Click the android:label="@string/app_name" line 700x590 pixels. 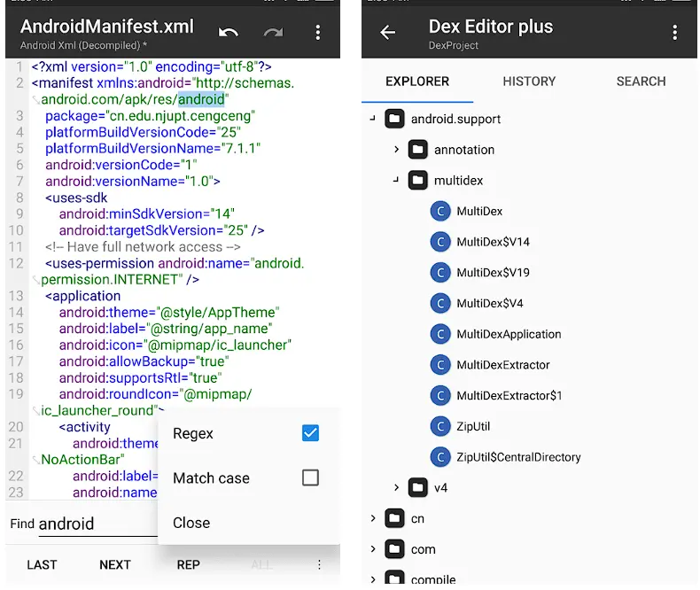tap(166, 329)
